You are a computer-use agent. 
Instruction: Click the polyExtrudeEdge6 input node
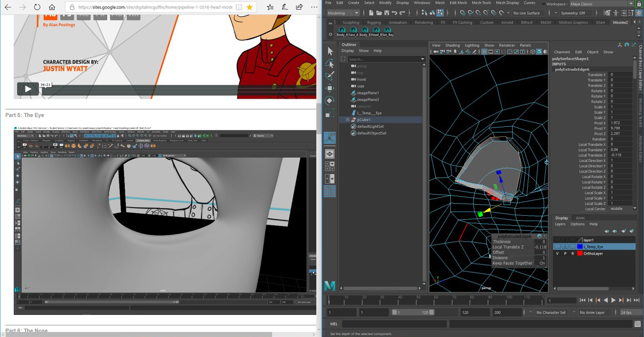coord(572,69)
